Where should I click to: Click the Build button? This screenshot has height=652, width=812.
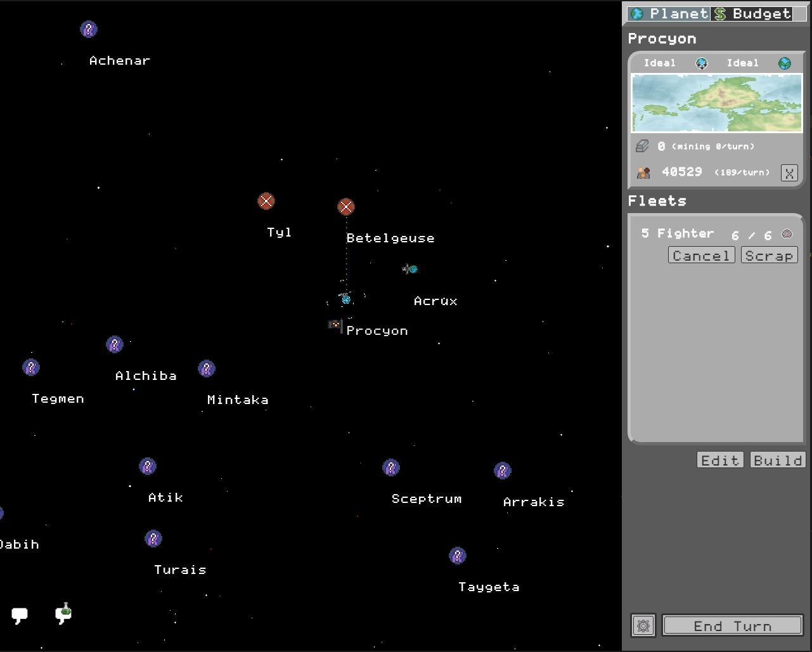pyautogui.click(x=778, y=460)
